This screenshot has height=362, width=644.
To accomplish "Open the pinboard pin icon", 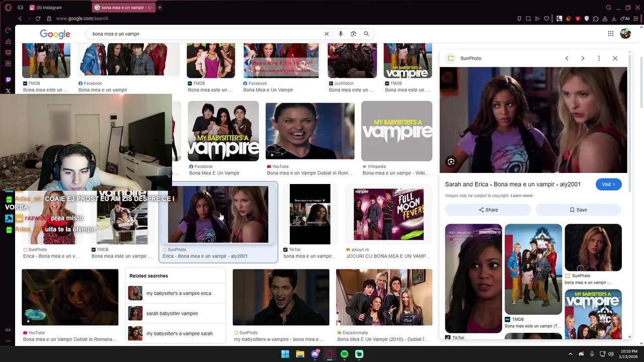I will click(519, 19).
